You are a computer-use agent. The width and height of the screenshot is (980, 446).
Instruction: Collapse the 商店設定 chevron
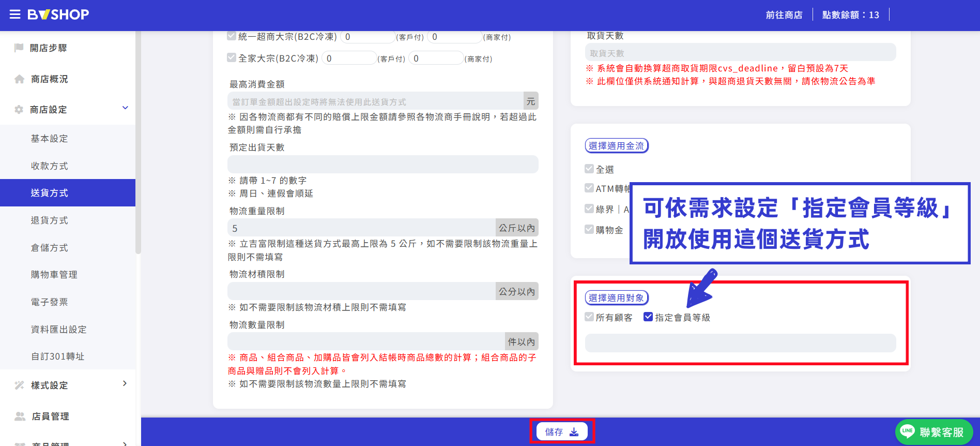[125, 108]
